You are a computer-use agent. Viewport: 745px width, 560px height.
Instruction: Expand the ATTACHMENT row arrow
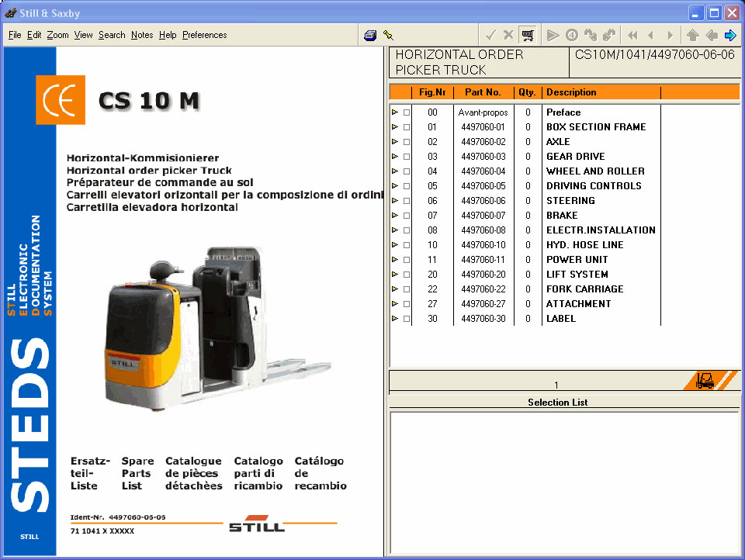point(395,303)
